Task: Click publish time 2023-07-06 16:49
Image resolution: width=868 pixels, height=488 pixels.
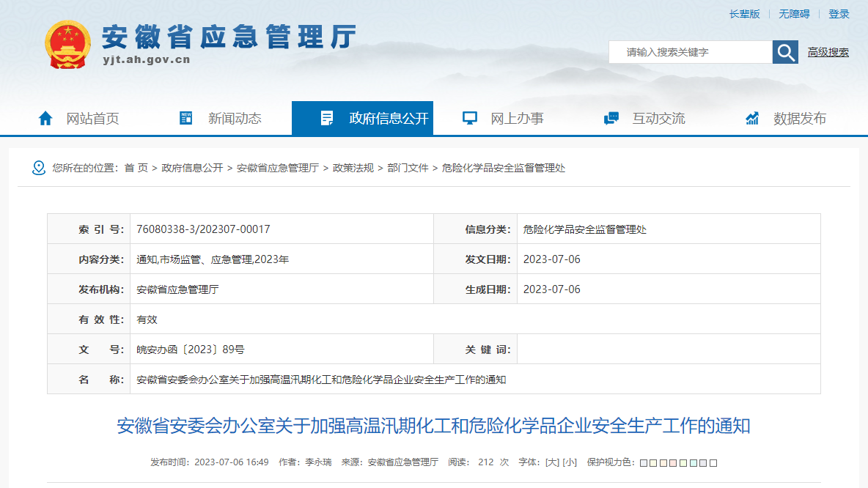Action: pyautogui.click(x=232, y=462)
